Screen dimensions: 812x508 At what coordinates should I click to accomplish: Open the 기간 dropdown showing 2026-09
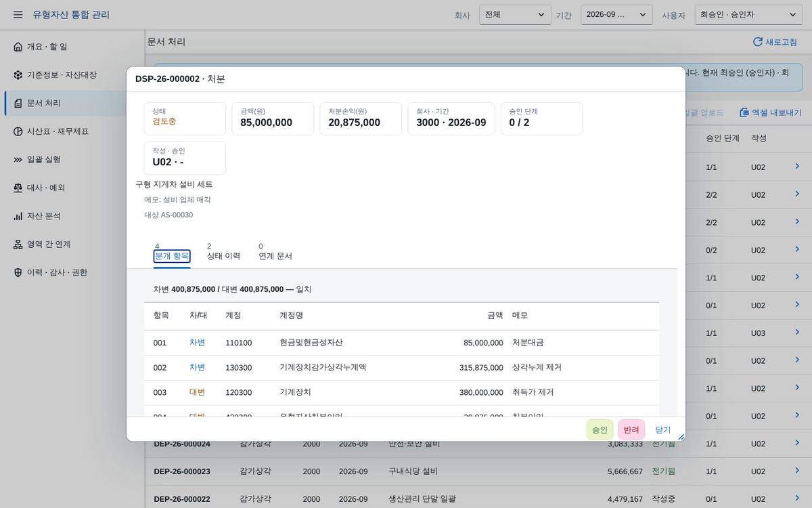point(616,15)
